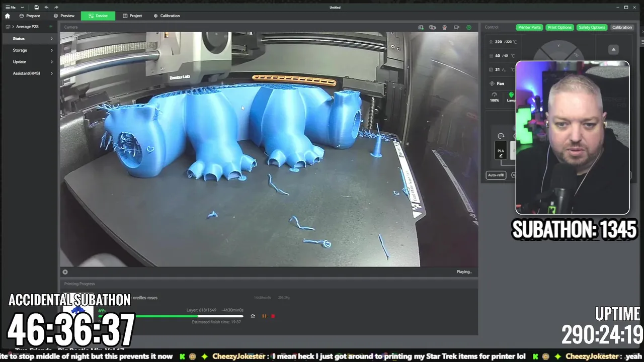644x362 pixels.
Task: Pause the current print
Action: tap(264, 316)
